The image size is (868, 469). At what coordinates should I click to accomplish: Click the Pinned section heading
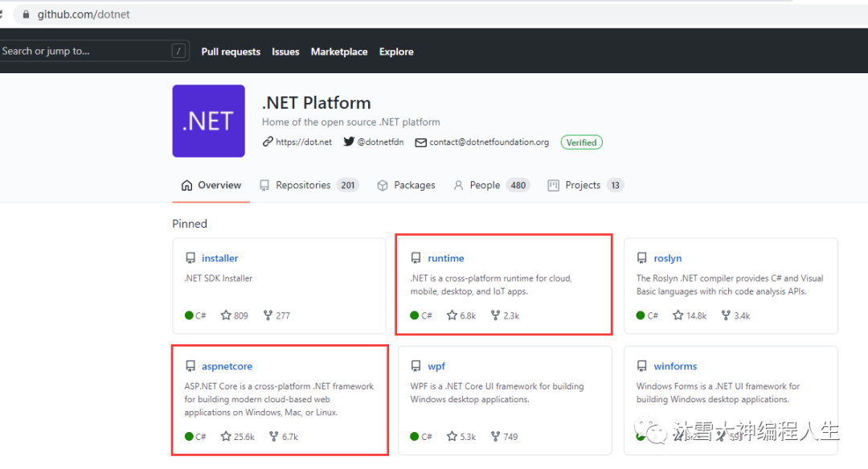(190, 224)
